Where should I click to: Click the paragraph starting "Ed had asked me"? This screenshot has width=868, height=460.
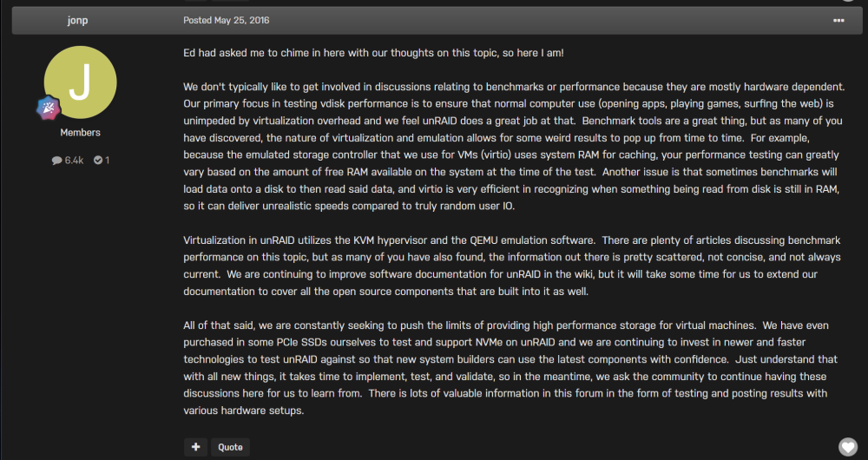point(373,53)
